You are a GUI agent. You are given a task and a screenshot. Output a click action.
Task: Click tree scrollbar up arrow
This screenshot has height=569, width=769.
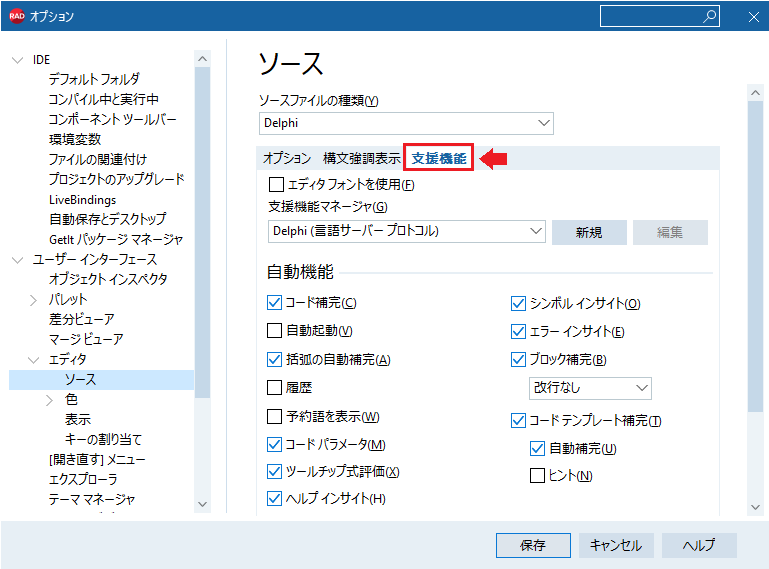coord(203,59)
